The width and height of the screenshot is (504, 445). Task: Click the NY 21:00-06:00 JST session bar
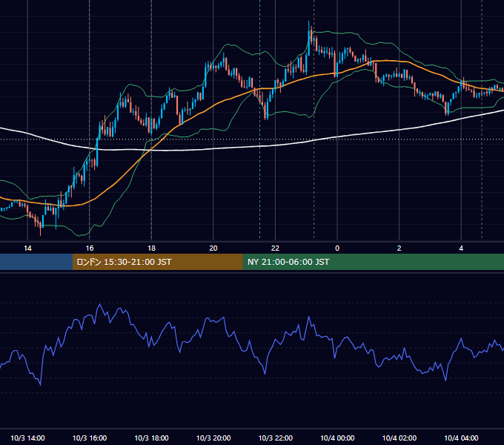click(x=373, y=262)
